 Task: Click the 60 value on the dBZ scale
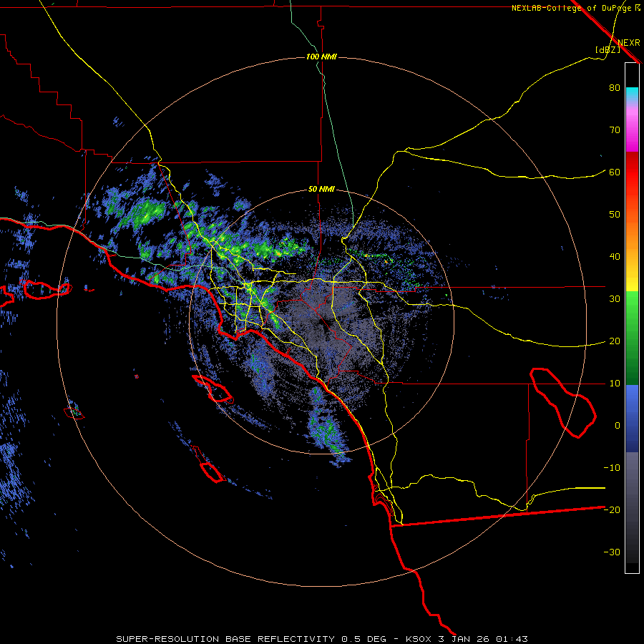[x=615, y=172]
